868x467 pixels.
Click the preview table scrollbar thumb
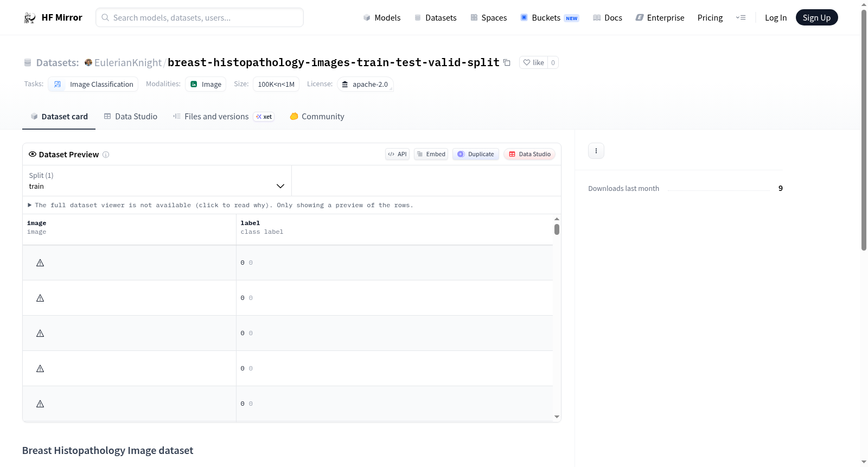tap(557, 229)
